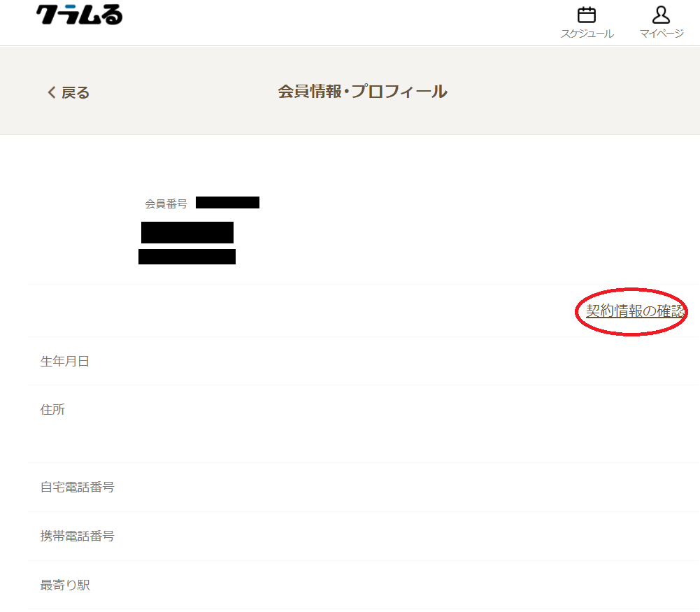Select the スケジュール text label

coord(587,34)
